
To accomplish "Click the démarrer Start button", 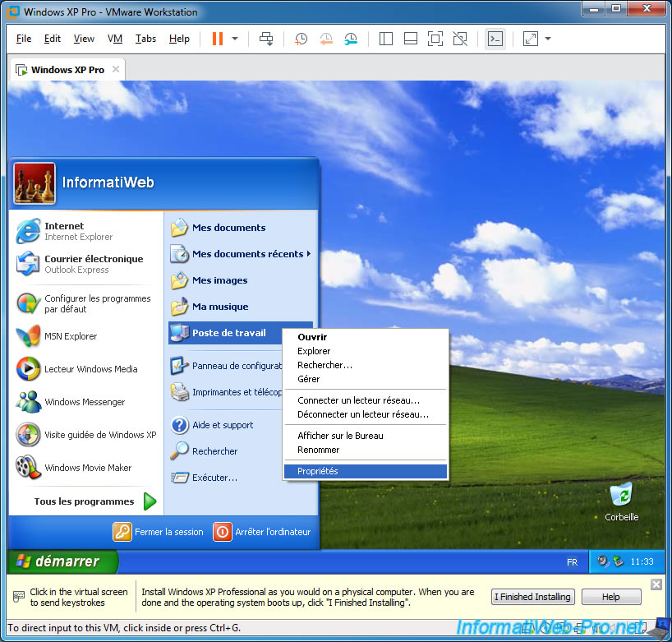I will [62, 561].
